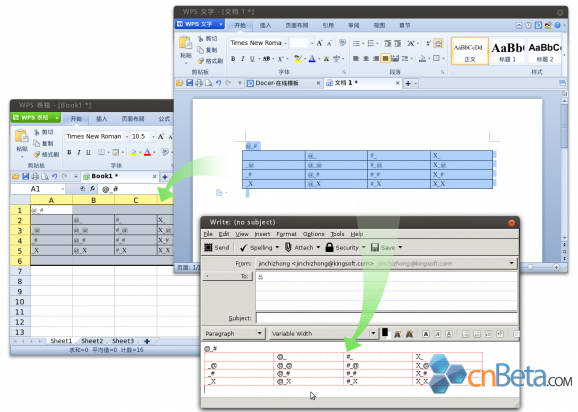Click Print Preview icon in Spreadsheet quick bar
Image resolution: width=578 pixels, height=412 pixels.
[45, 177]
